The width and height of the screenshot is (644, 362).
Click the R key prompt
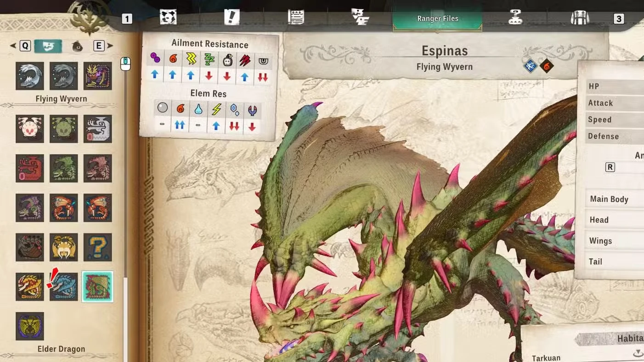point(610,167)
